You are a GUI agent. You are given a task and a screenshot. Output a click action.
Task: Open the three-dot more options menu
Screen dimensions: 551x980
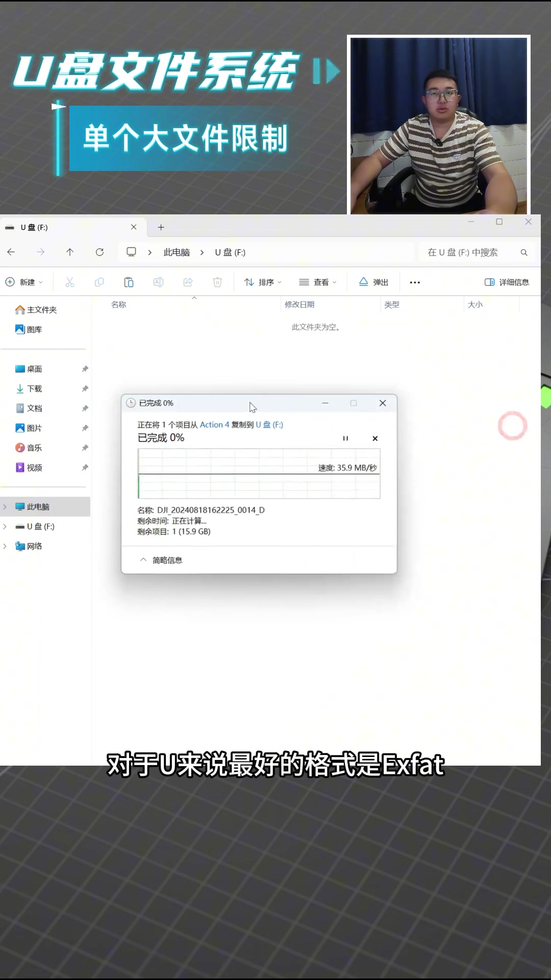pyautogui.click(x=415, y=282)
